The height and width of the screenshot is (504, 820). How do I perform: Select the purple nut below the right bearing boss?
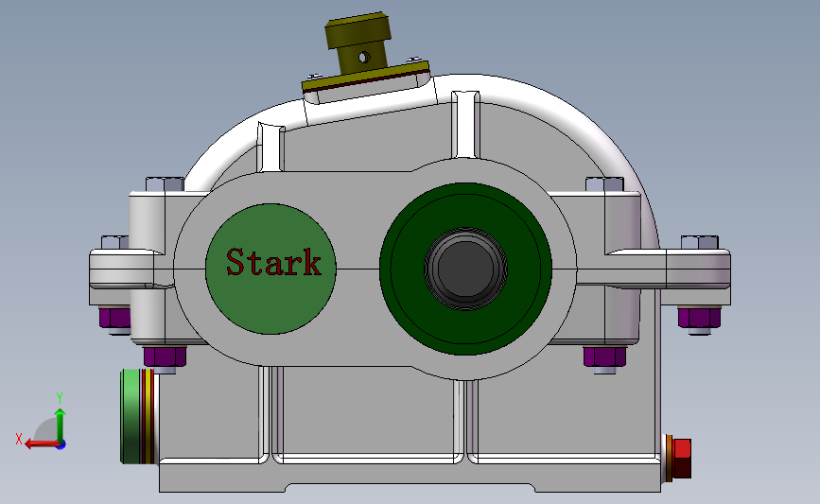(x=604, y=356)
